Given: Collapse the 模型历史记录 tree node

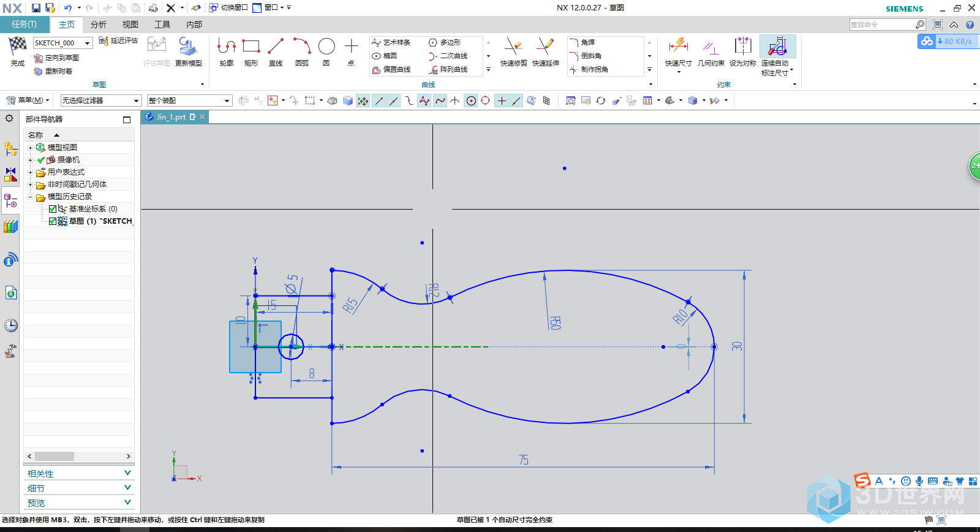Looking at the screenshot, I should point(30,197).
